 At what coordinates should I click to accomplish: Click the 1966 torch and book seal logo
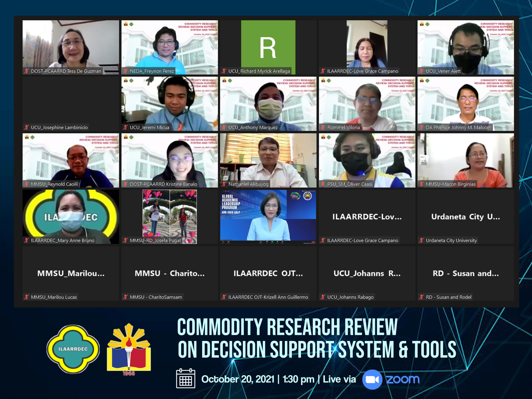coord(129,349)
